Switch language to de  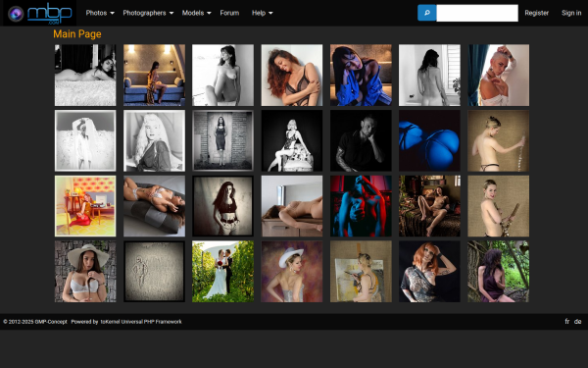[578, 322]
